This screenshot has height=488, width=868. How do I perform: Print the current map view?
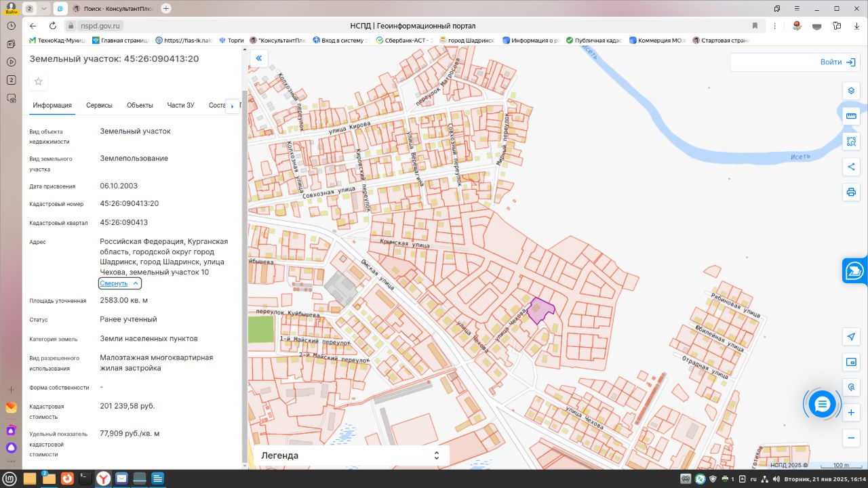(x=851, y=192)
